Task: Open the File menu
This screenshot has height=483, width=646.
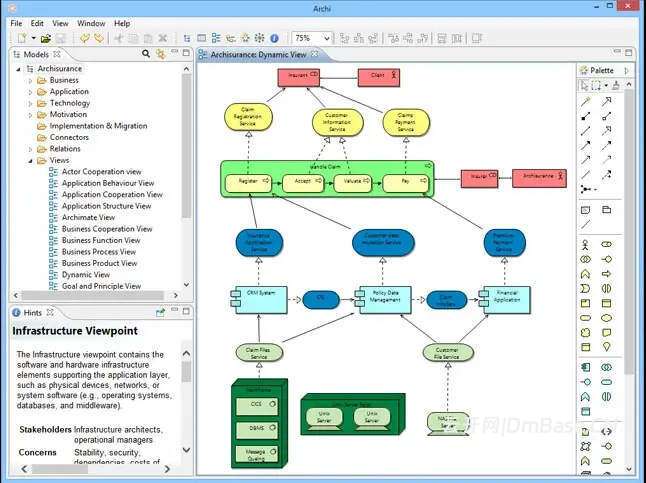Action: (16, 23)
